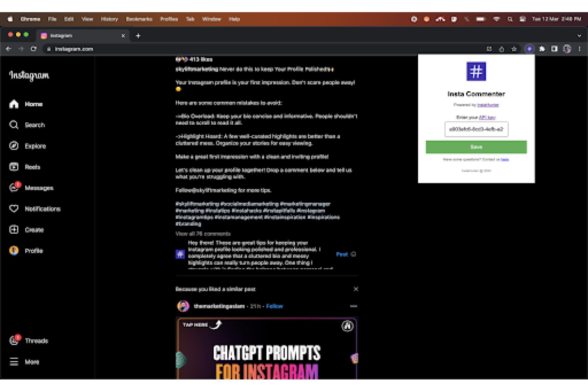Click the Instagram wordmark logo

point(29,75)
